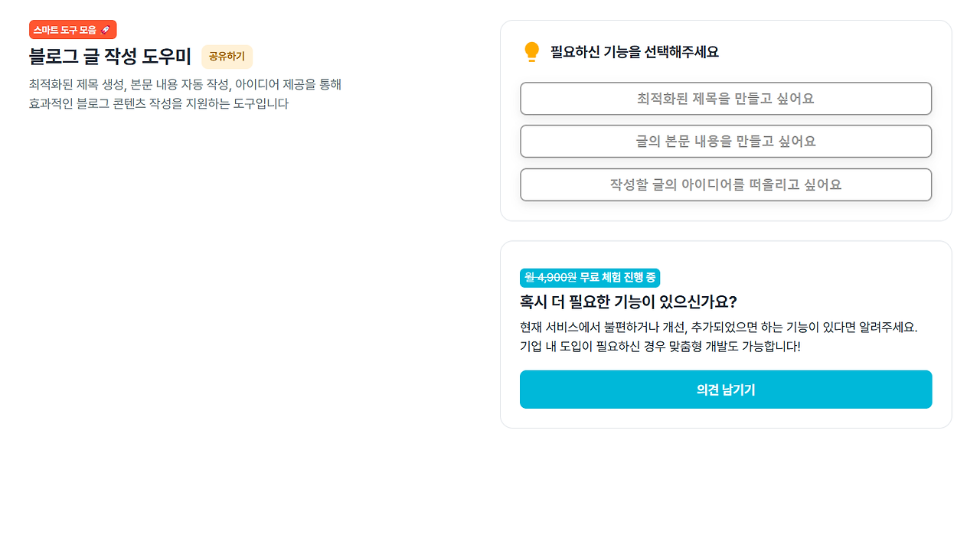The image size is (980, 551).
Task: Click the 필요하신 기능을 선택해주세요 heading
Action: click(634, 52)
